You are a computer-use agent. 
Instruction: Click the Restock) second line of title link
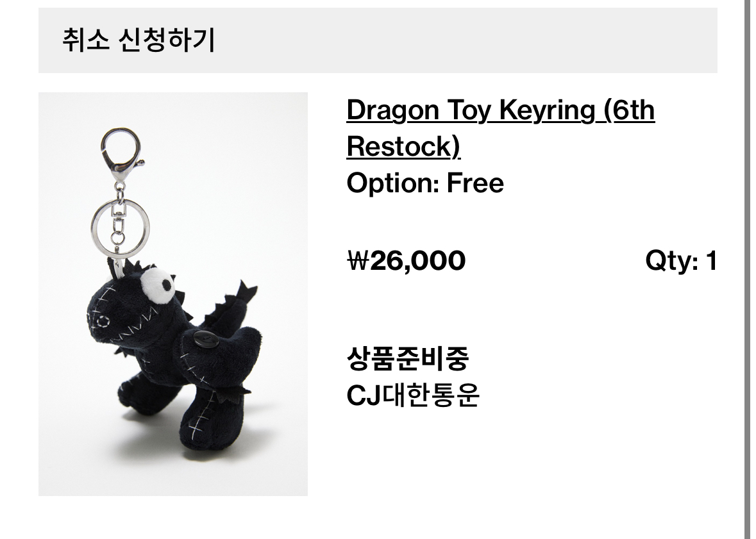pos(403,147)
